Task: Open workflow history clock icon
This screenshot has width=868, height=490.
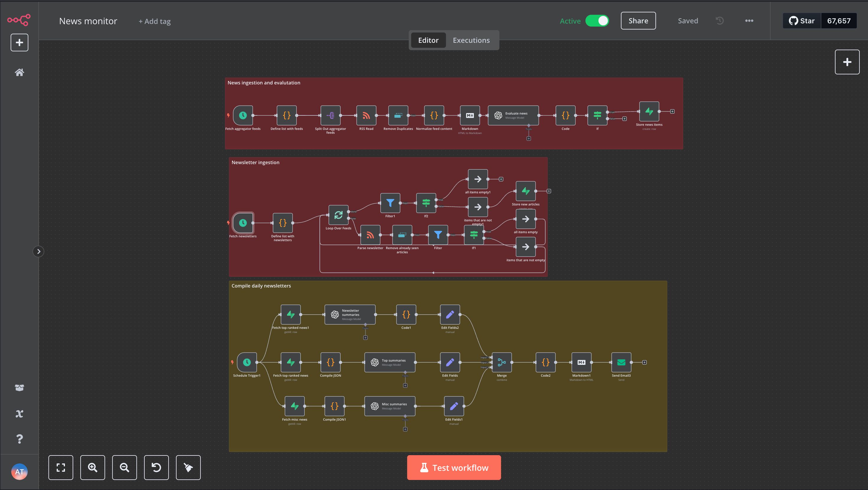Action: click(x=719, y=21)
